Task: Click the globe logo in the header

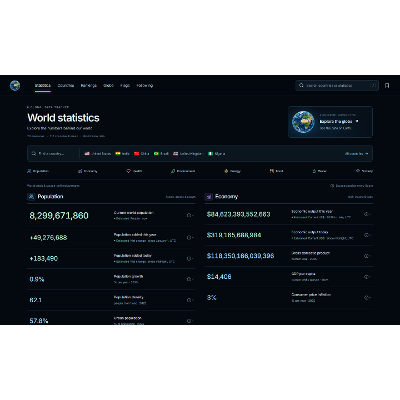Action: coord(15,86)
